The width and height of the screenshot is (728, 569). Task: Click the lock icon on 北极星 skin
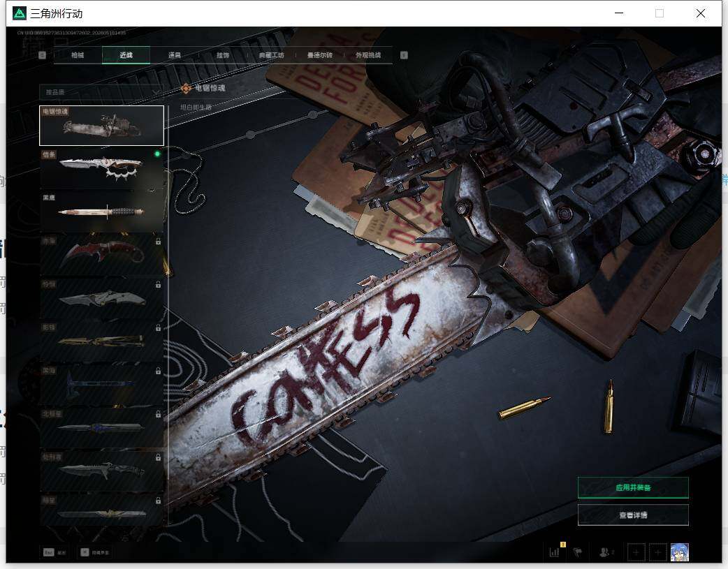click(x=159, y=414)
